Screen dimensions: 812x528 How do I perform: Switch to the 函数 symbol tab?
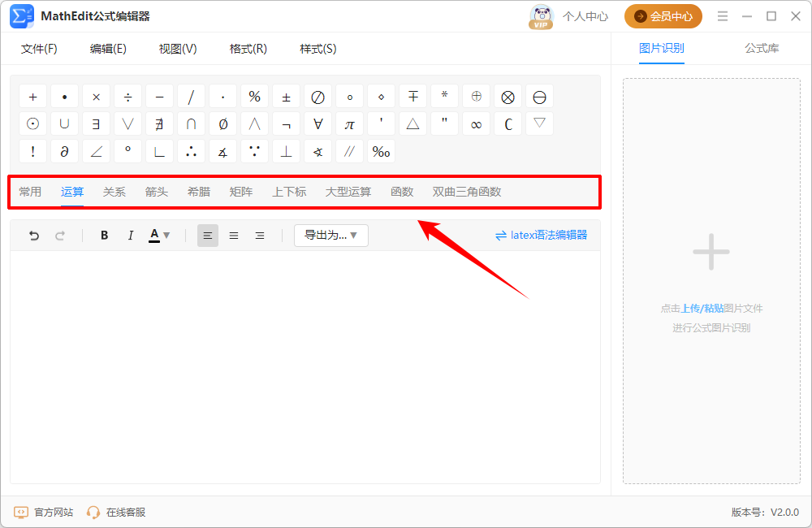pyautogui.click(x=402, y=192)
